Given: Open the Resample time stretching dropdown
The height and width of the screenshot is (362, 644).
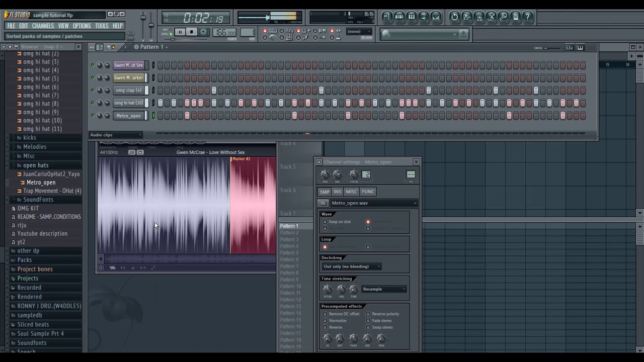Looking at the screenshot, I should click(x=384, y=289).
